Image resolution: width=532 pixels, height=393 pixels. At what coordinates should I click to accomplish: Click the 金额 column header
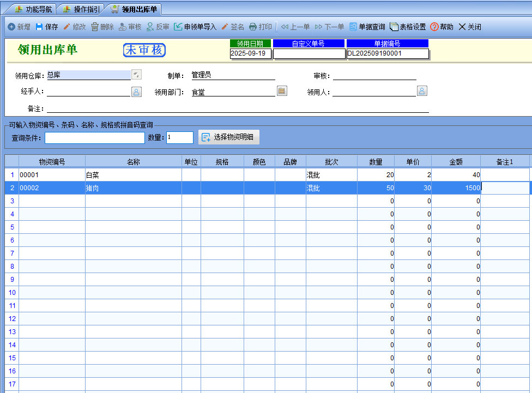pyautogui.click(x=456, y=162)
